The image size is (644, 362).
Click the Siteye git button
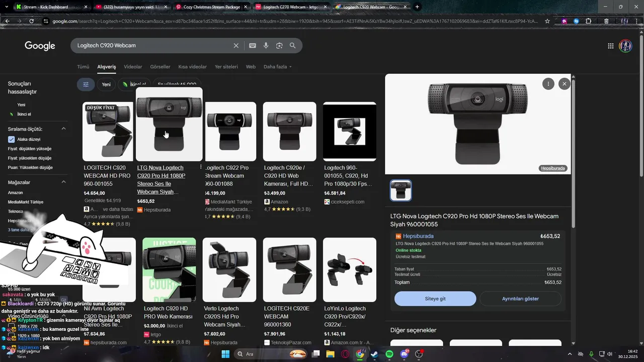[435, 299]
